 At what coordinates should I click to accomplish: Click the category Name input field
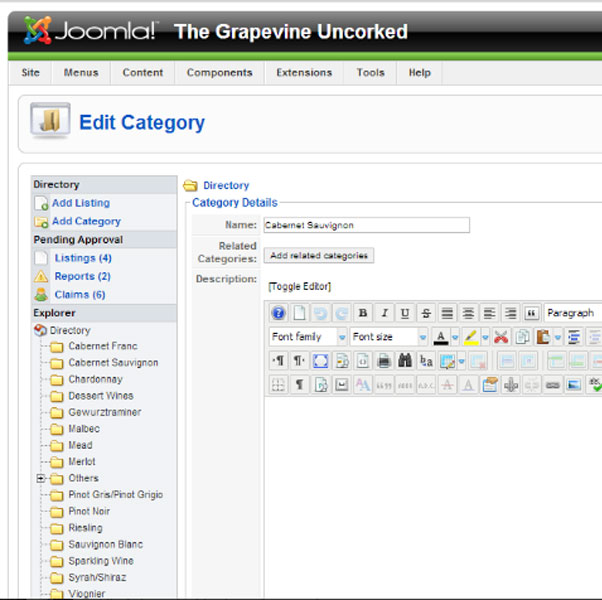[x=365, y=226]
